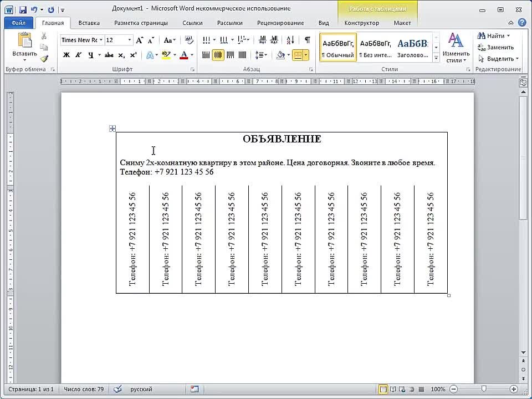Open the Выделить select menu

pyautogui.click(x=498, y=59)
